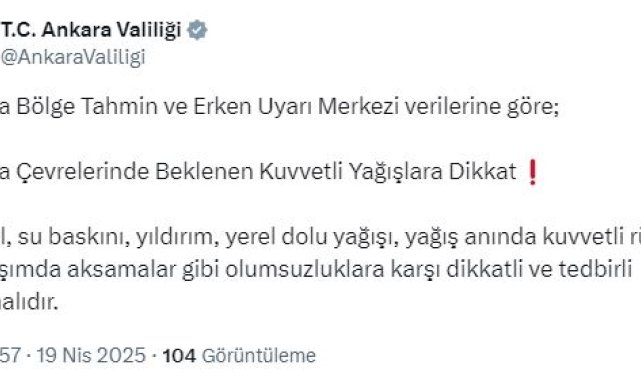Click the 104 view count number

(x=179, y=355)
